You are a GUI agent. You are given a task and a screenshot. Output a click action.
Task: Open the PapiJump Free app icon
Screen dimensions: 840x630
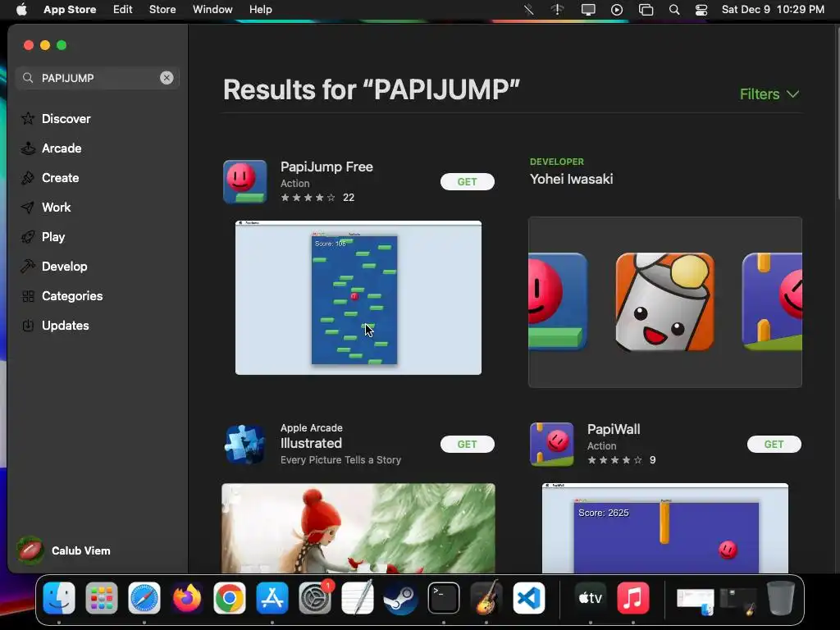pos(244,181)
